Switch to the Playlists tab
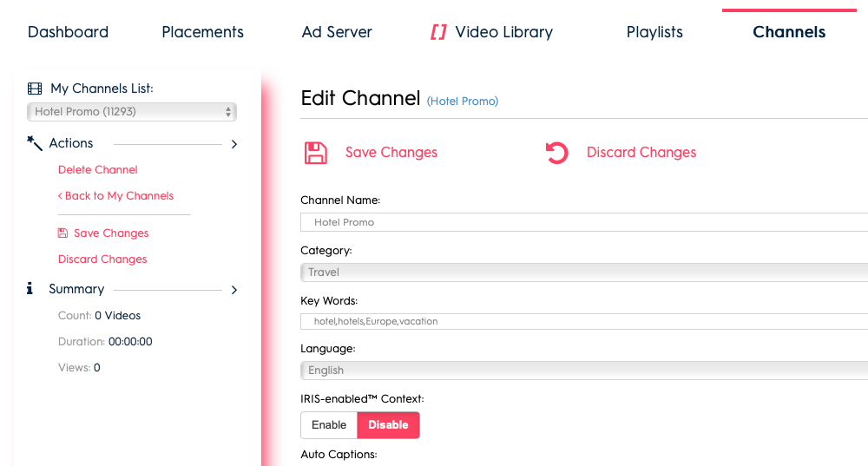Image resolution: width=868 pixels, height=466 pixels. (654, 32)
